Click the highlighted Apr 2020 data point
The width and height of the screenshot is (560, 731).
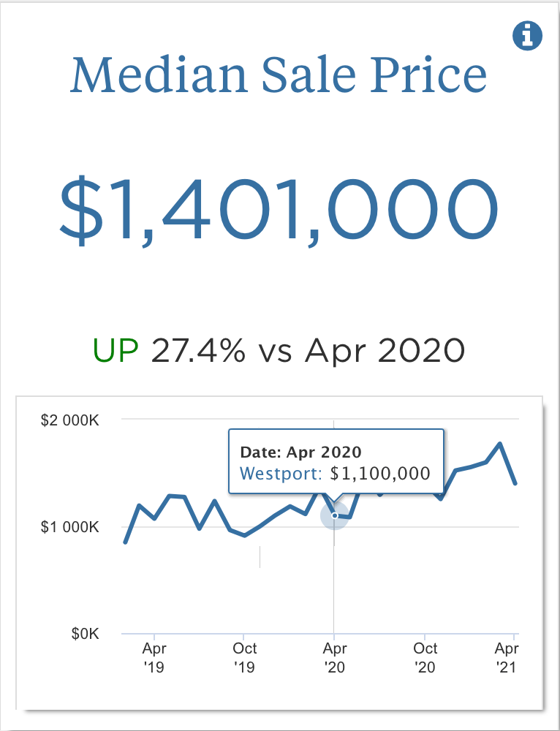point(334,515)
